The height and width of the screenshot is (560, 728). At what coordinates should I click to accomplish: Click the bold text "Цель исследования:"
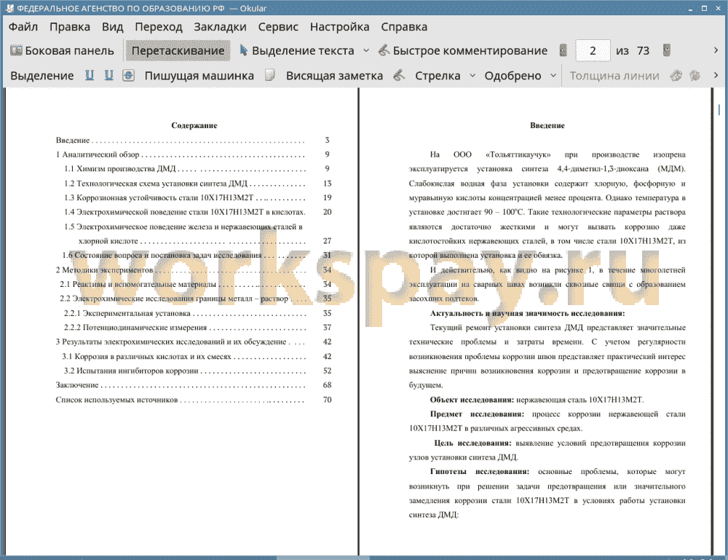[472, 443]
